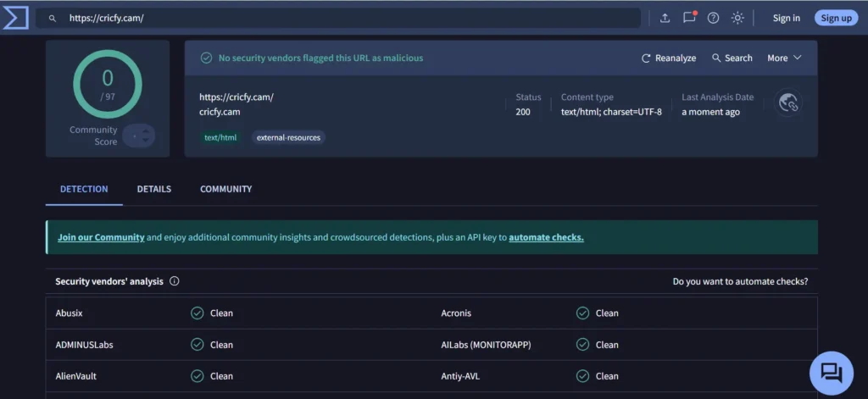This screenshot has width=868, height=399.
Task: Select the text/html tag
Action: click(220, 137)
